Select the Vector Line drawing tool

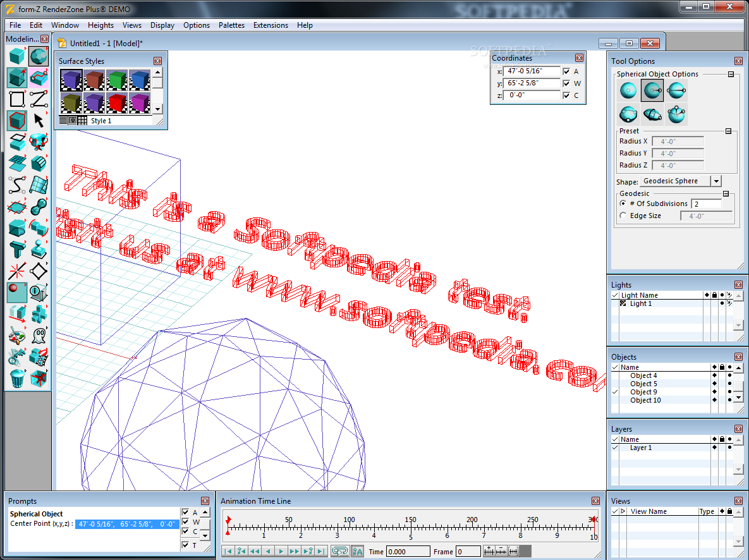[x=39, y=99]
